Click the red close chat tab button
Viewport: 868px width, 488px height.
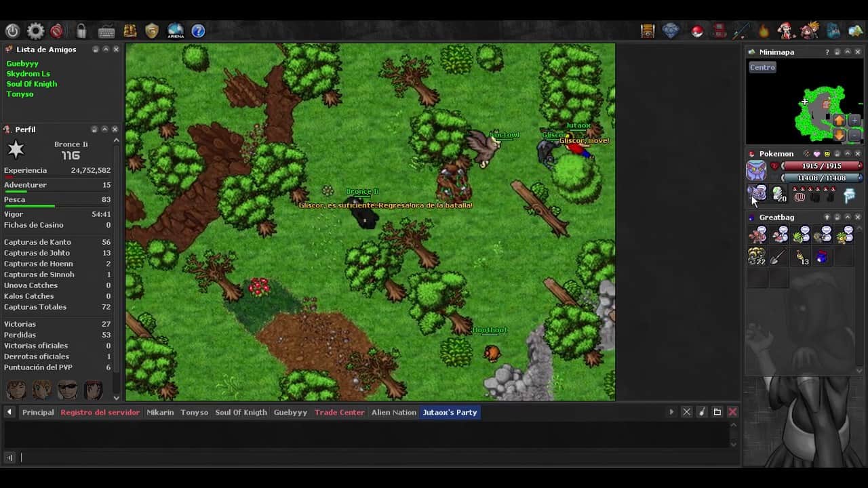point(732,412)
